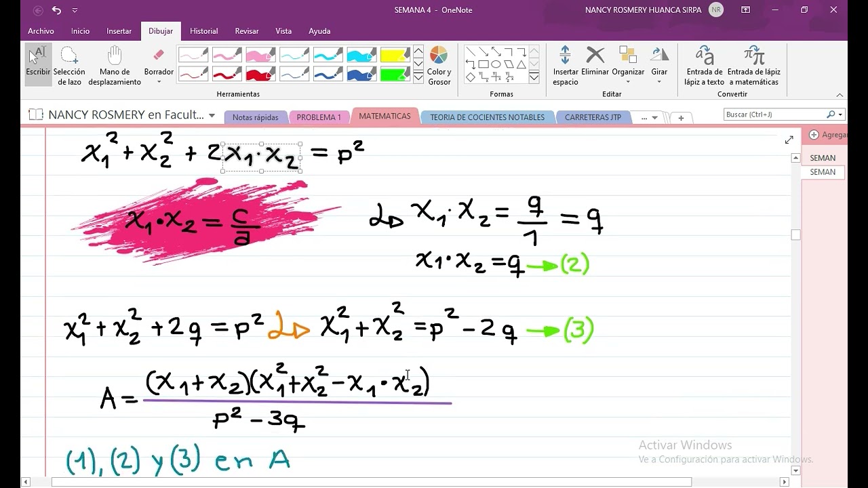
Task: Choose the Mano de desplazamiento tool
Action: click(115, 66)
